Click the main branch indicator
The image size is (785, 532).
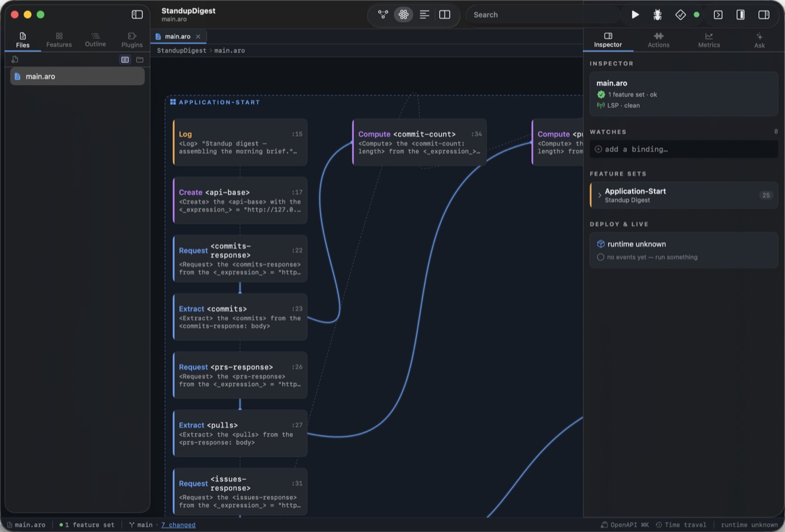[x=141, y=525]
